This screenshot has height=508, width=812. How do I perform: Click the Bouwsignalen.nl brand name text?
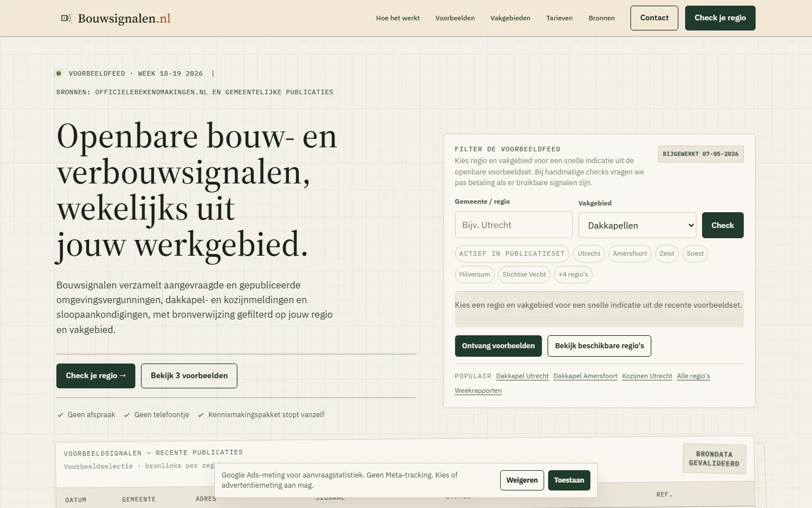click(x=124, y=19)
